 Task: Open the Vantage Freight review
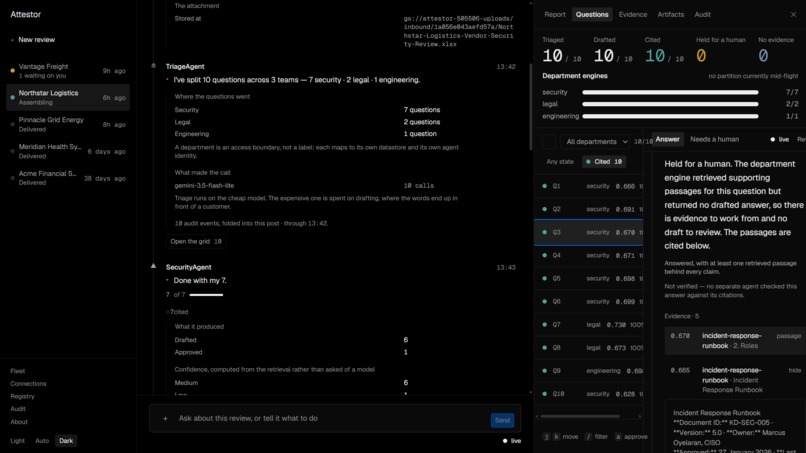point(68,70)
